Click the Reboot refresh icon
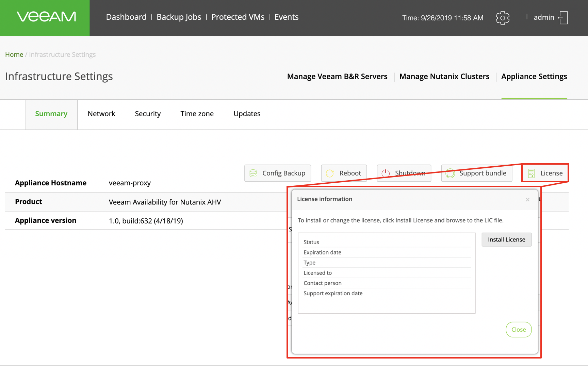Image resolution: width=588 pixels, height=366 pixels. click(330, 173)
